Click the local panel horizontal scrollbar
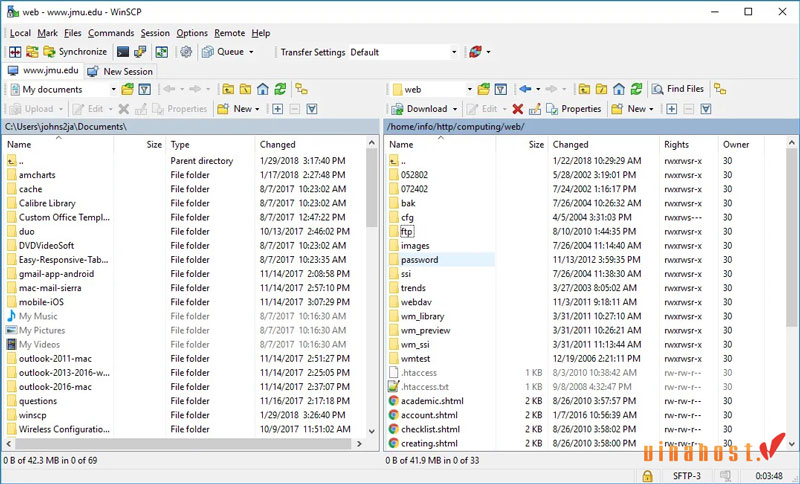This screenshot has width=800, height=484. (185, 444)
